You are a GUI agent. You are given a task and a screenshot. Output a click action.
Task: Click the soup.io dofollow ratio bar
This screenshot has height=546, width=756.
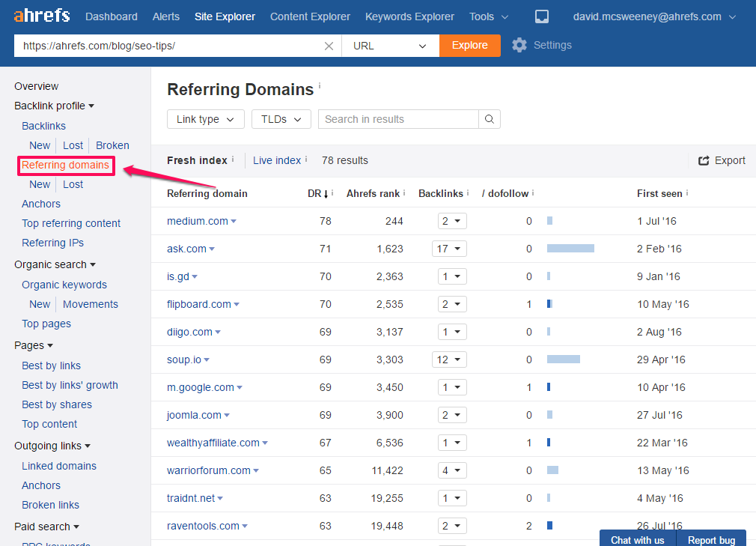click(563, 360)
